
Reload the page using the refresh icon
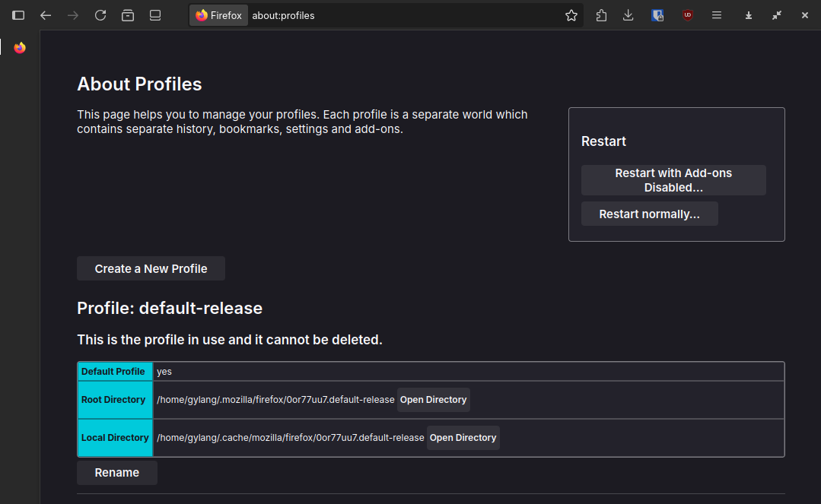pyautogui.click(x=100, y=14)
